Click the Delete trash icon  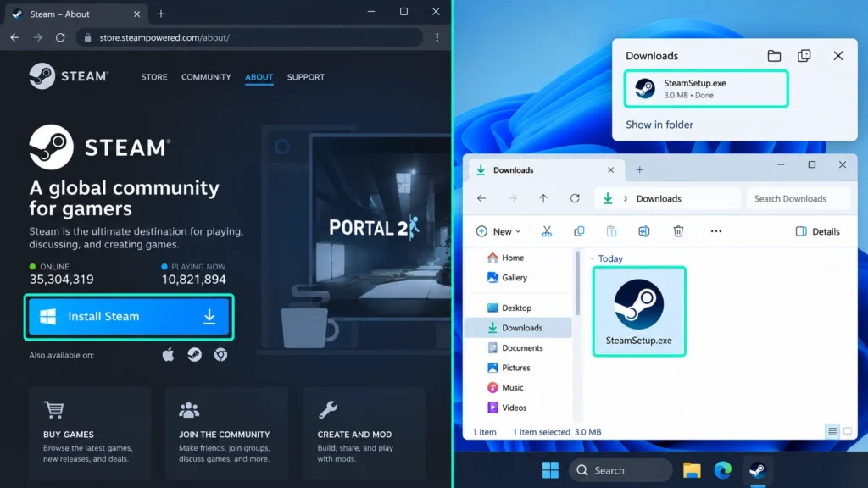pyautogui.click(x=678, y=231)
